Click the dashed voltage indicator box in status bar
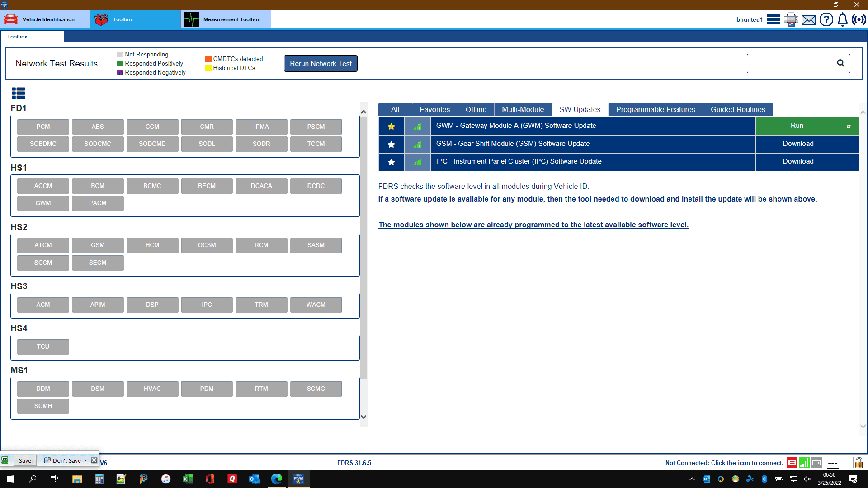The width and height of the screenshot is (868, 488). click(833, 463)
